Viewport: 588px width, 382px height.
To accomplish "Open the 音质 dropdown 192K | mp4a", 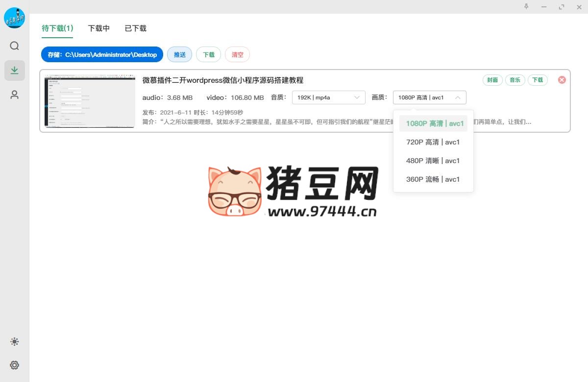I will [x=329, y=97].
